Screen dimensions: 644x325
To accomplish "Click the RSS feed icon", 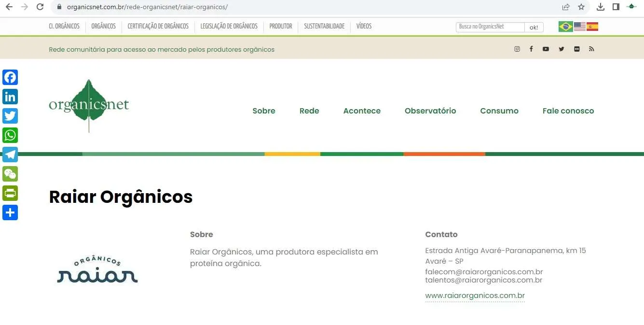I will 591,49.
